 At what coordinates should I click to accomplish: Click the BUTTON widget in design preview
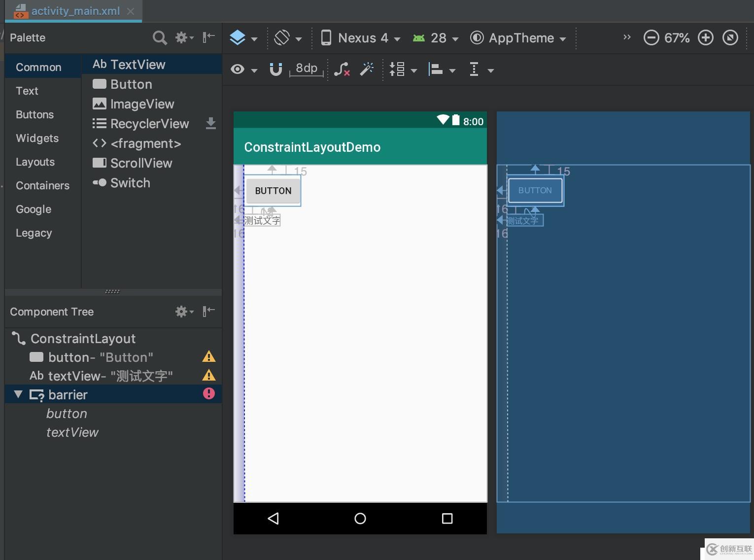tap(273, 191)
